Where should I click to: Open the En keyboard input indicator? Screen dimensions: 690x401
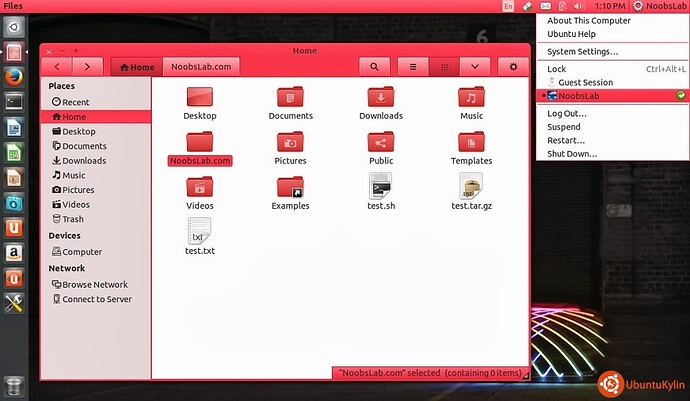pos(508,7)
